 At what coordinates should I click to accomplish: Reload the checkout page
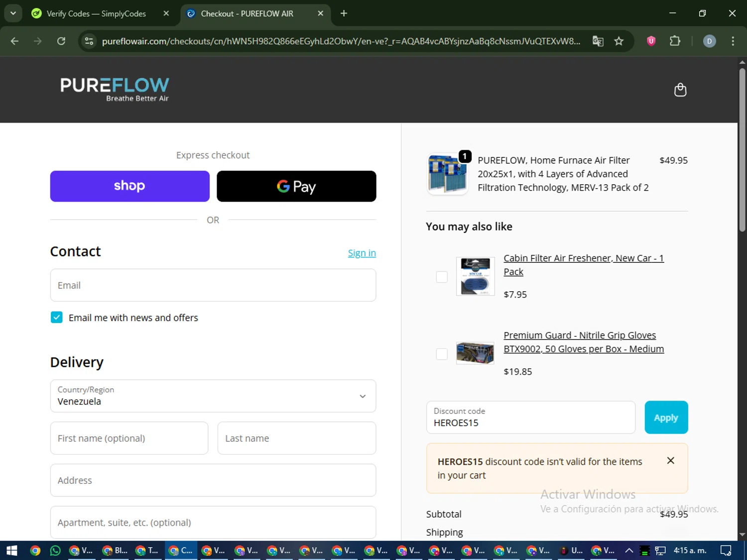click(61, 41)
